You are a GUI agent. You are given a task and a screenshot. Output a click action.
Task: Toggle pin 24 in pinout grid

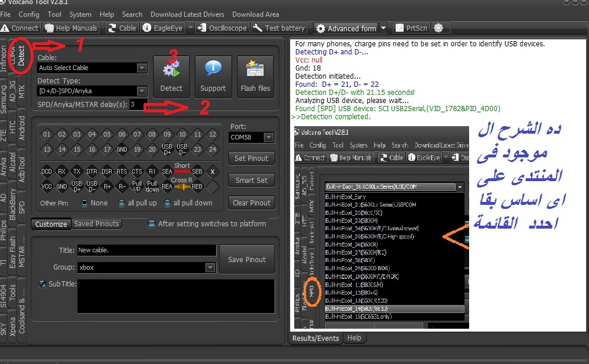tap(213, 149)
